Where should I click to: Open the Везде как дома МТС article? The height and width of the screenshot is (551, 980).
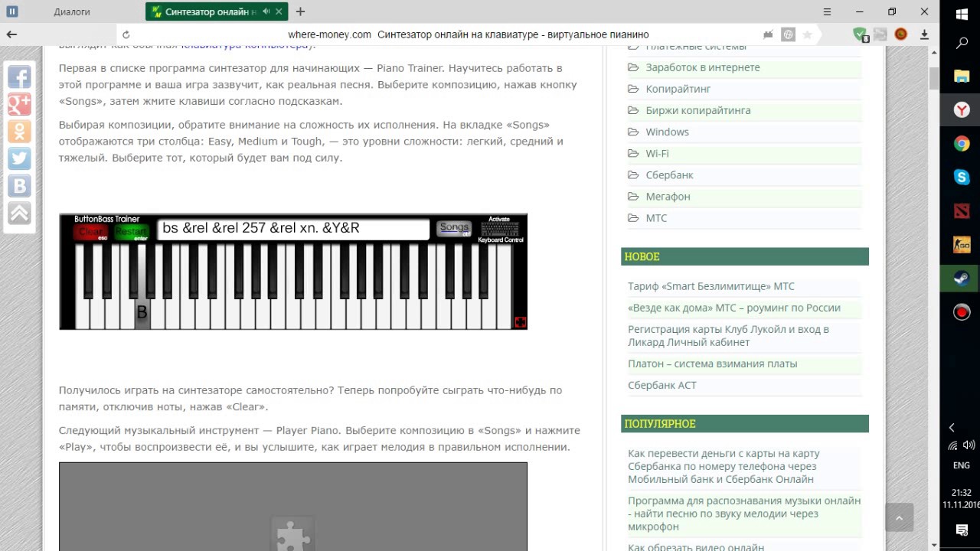click(734, 308)
